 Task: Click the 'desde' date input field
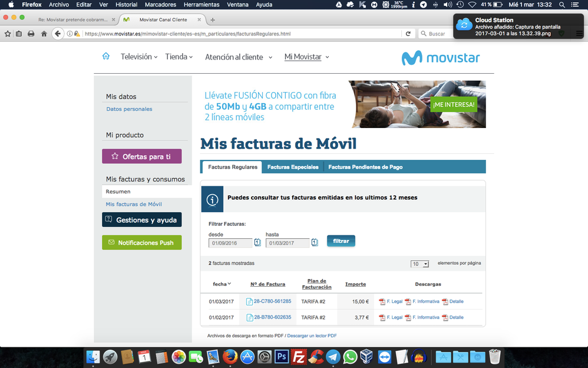(x=230, y=243)
